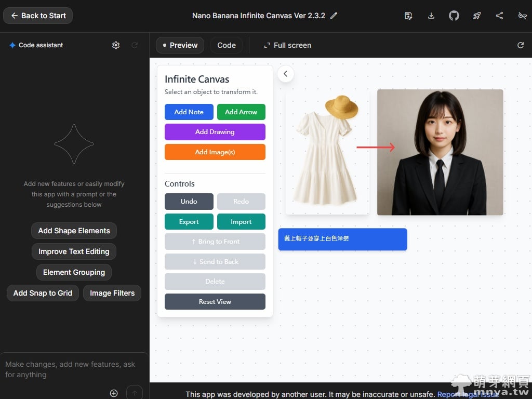Viewport: 532px width, 399px height.
Task: Go Back to Start
Action: [38, 16]
